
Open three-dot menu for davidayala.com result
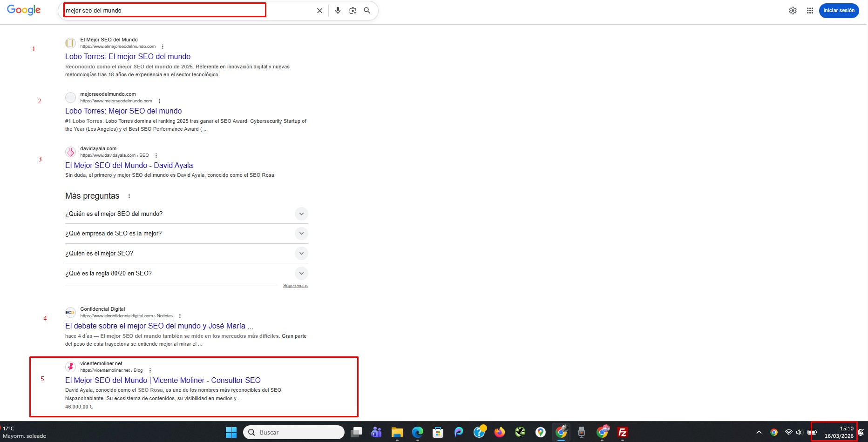tap(156, 155)
